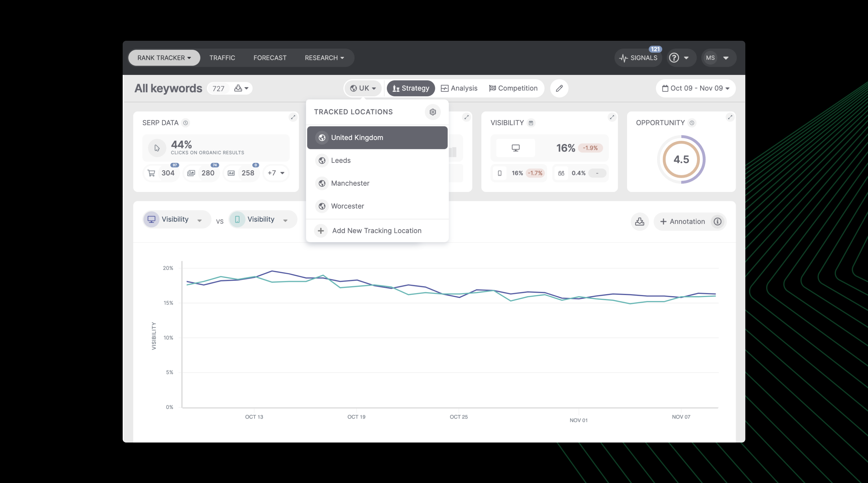This screenshot has width=868, height=483.
Task: Open the Oct 09 - Nov 09 date range picker
Action: (695, 88)
